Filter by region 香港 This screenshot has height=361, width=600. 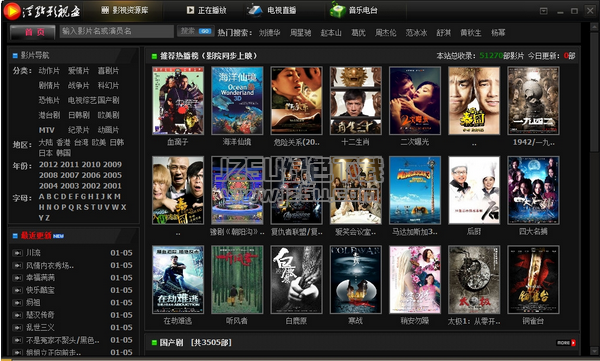[64, 142]
